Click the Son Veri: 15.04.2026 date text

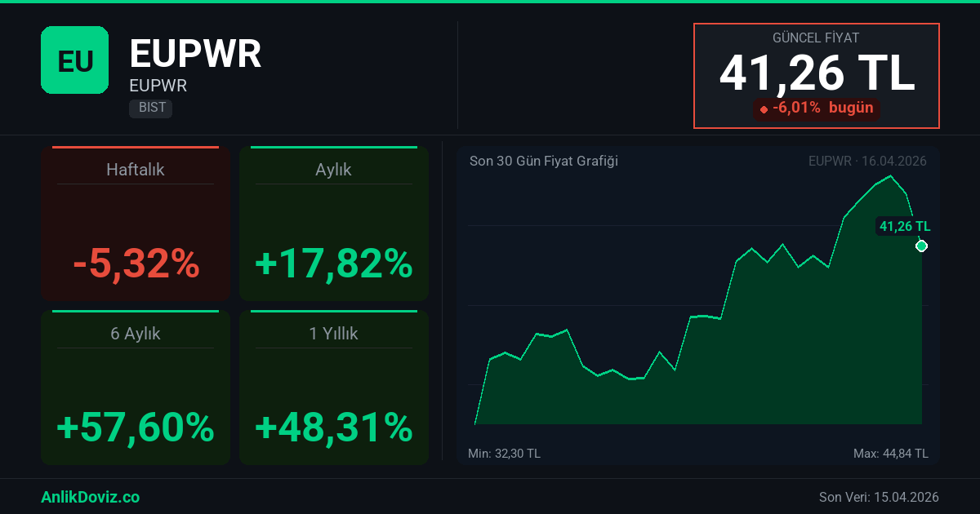click(879, 497)
